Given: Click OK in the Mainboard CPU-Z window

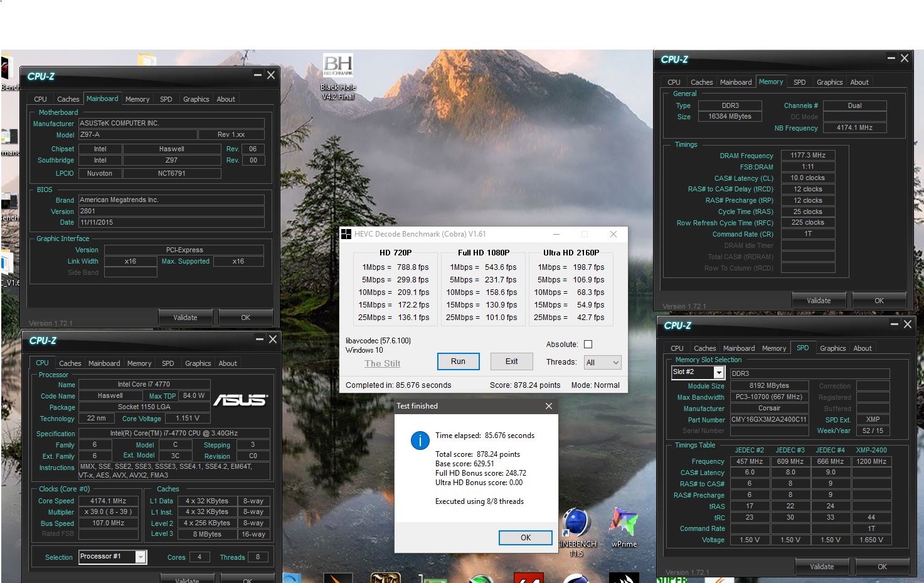Looking at the screenshot, I should (x=245, y=318).
